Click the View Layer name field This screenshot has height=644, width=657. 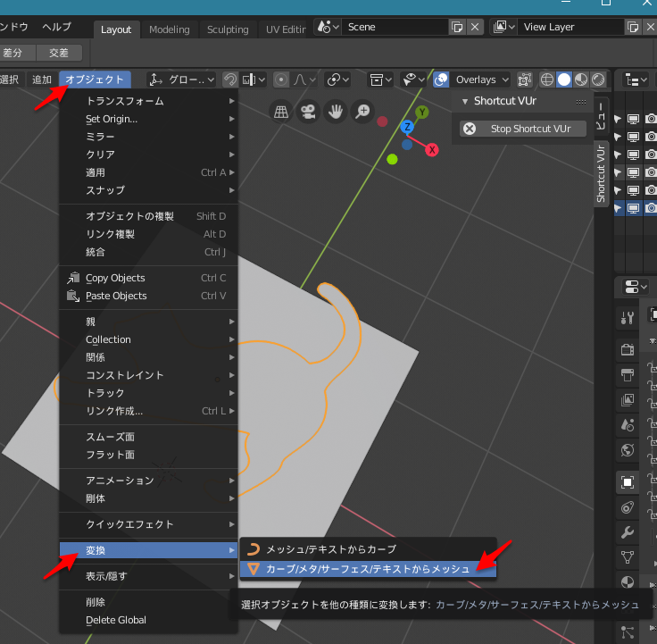point(570,28)
